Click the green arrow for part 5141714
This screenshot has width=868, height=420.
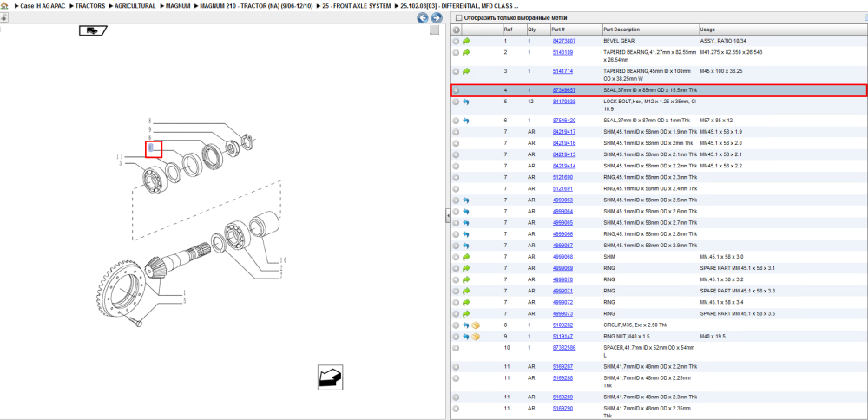pyautogui.click(x=466, y=71)
